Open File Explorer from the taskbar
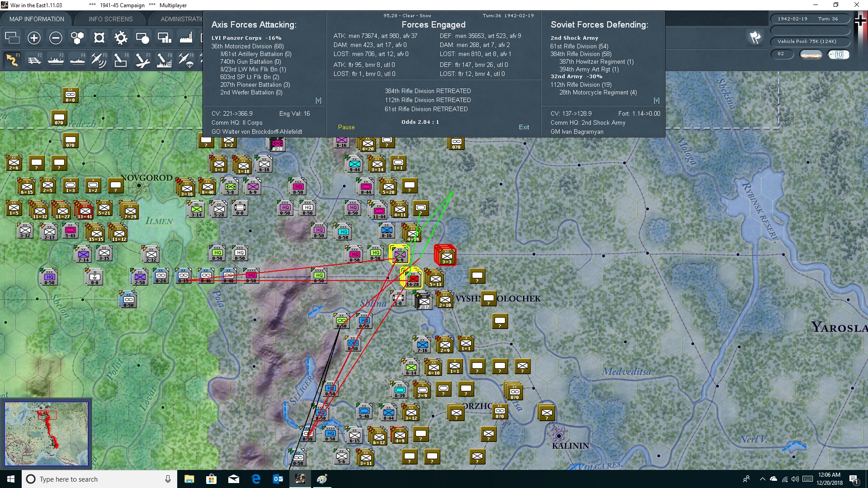The height and width of the screenshot is (488, 868). (x=189, y=479)
